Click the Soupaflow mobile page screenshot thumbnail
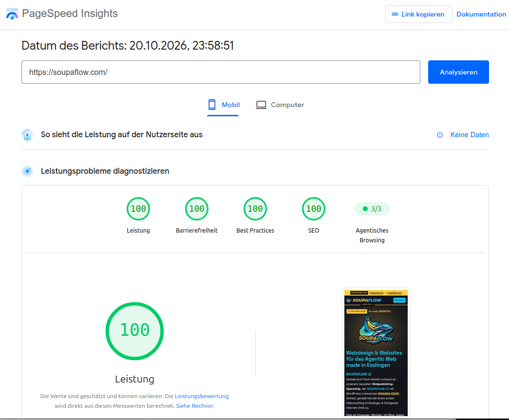 (376, 352)
